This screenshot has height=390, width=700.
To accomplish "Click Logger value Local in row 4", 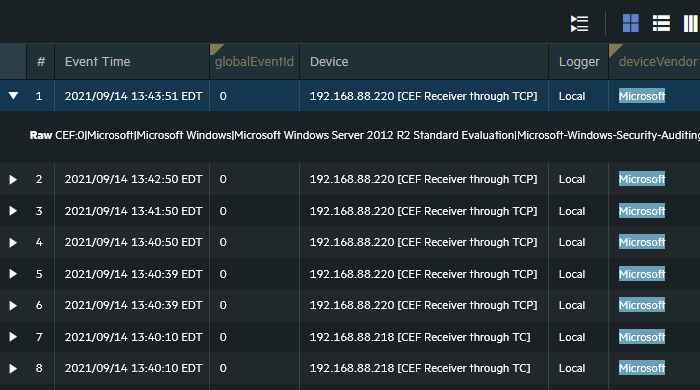I will pos(572,242).
